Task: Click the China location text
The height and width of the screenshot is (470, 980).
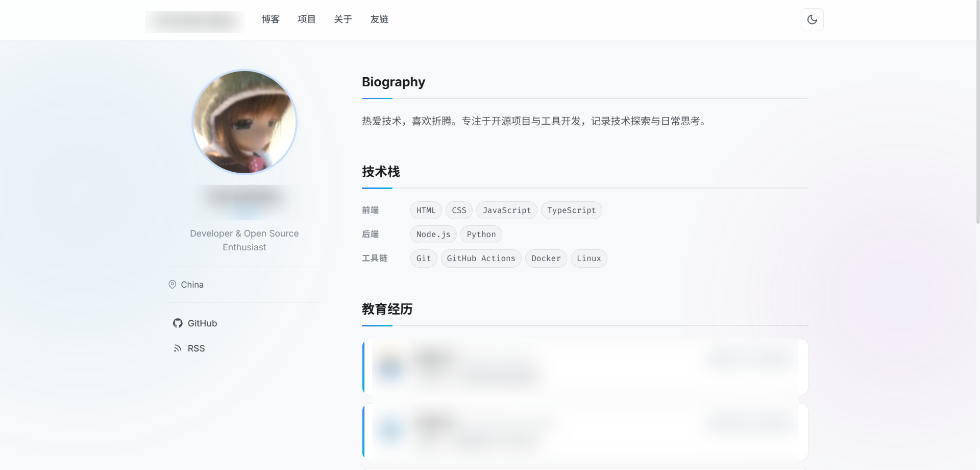Action: (x=192, y=285)
